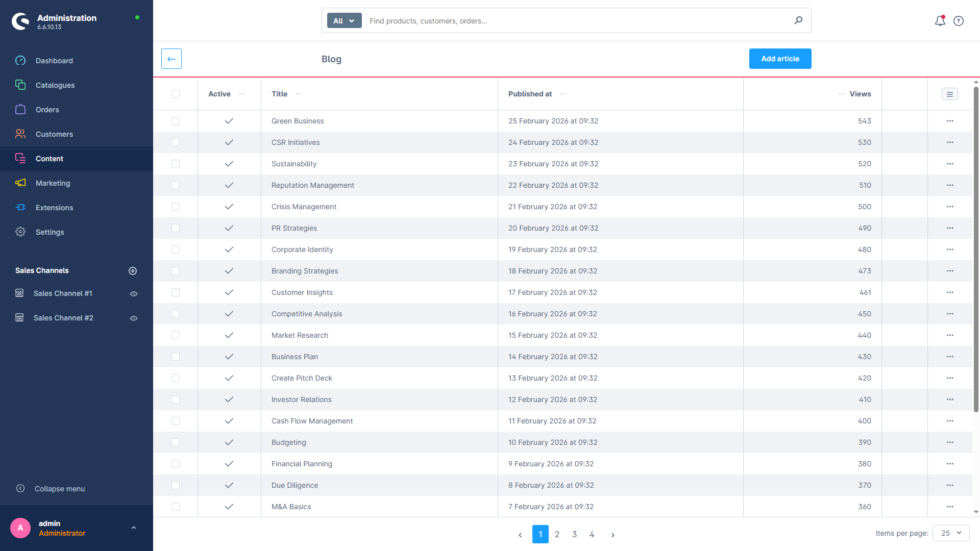
Task: Click the vertical scrollbar of the list
Action: 976,248
